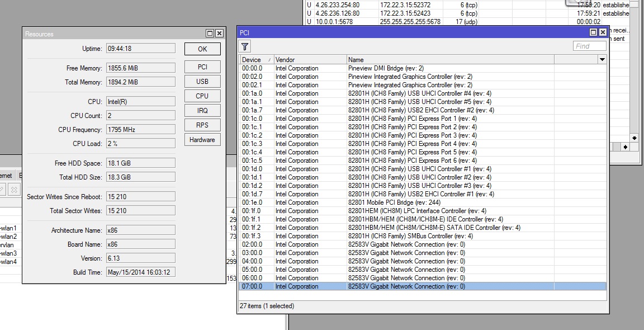Open the USB button in Resources

[x=202, y=81]
